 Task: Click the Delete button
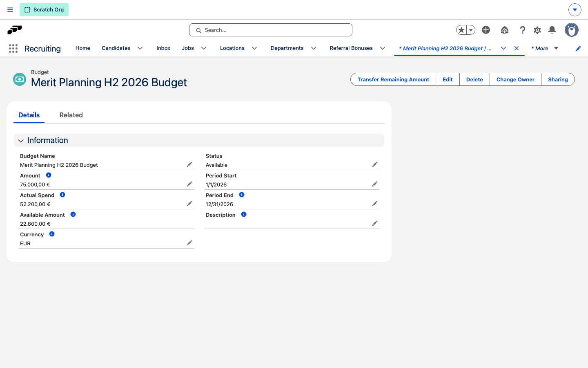click(x=474, y=79)
